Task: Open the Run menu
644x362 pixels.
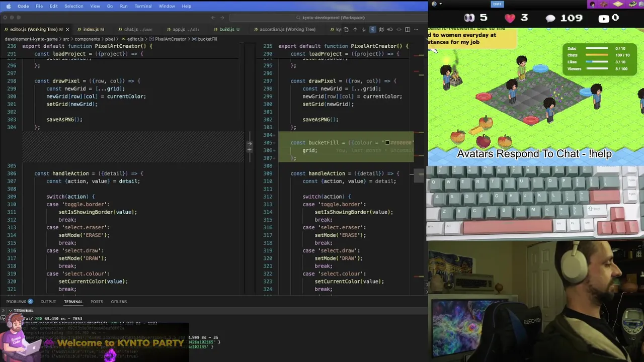Action: click(123, 6)
